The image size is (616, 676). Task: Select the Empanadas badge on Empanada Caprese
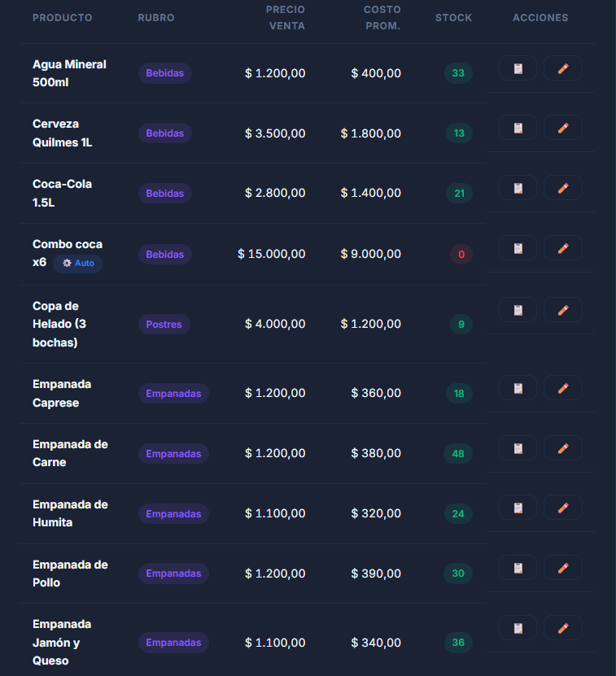[173, 393]
